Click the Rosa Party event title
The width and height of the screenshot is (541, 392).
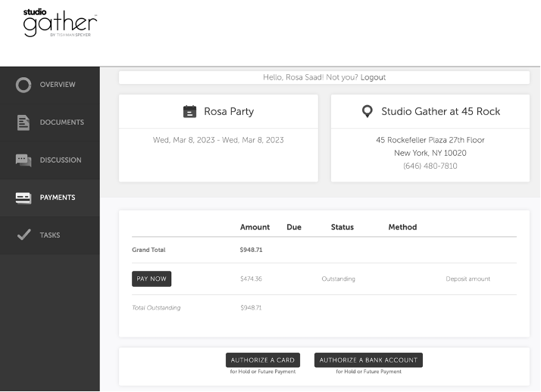[x=229, y=111]
